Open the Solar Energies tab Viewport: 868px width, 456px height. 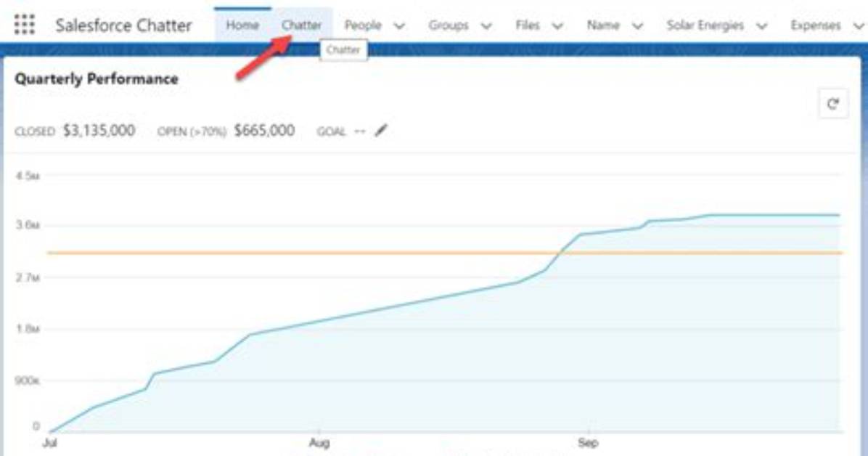click(705, 25)
